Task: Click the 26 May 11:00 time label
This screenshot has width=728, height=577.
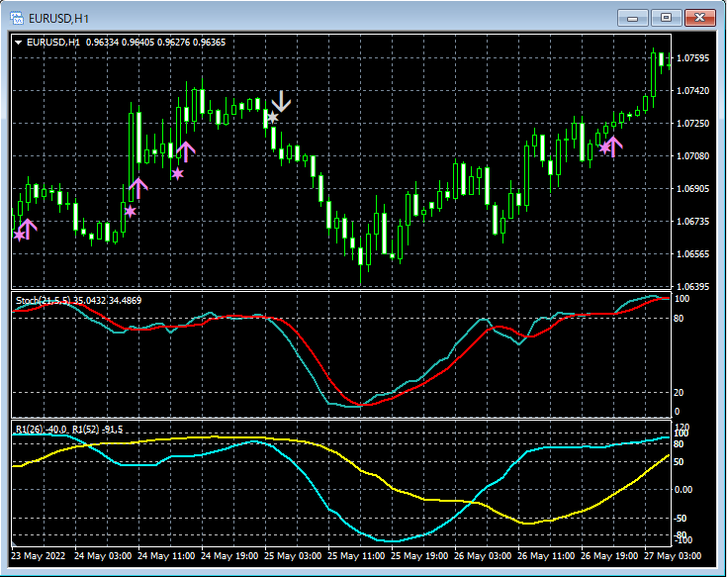Action: coord(546,555)
